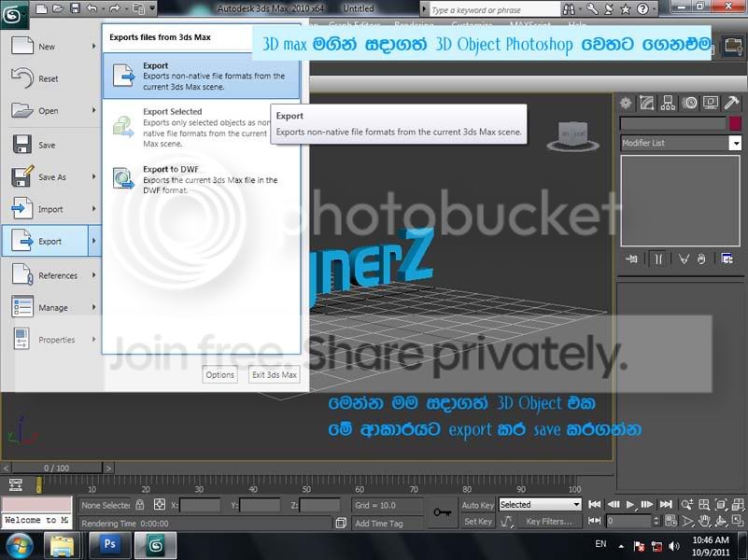Click Configure Modifier Sets icon
Viewport: 748px width, 560px height.
point(727,259)
